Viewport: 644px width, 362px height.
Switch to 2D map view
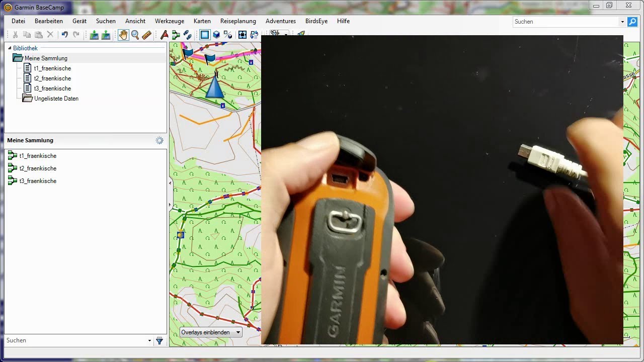pyautogui.click(x=204, y=35)
